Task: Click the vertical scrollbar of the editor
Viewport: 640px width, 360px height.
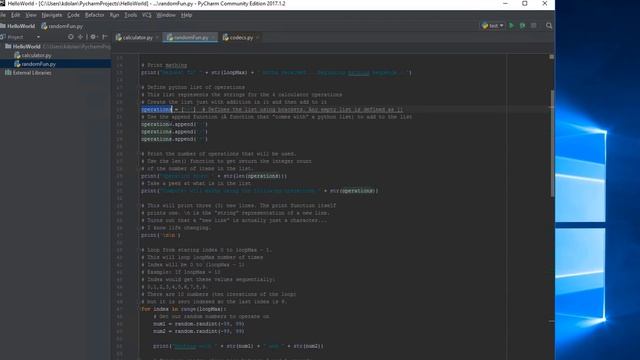Action: pyautogui.click(x=552, y=143)
